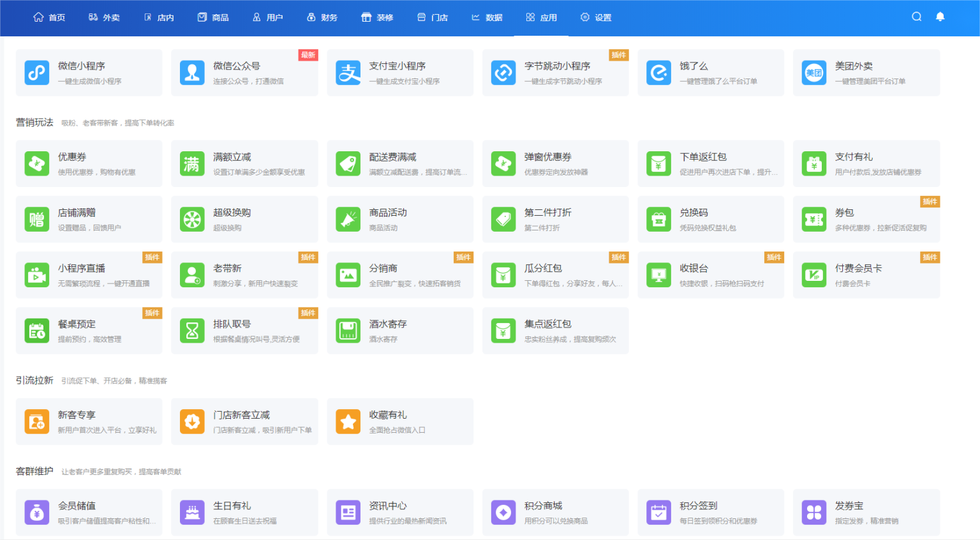Open the 酒水寄存 feature

pyautogui.click(x=400, y=330)
